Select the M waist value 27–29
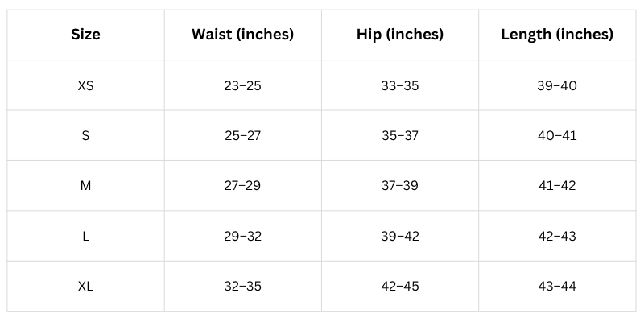Image resolution: width=644 pixels, height=322 pixels. (242, 186)
